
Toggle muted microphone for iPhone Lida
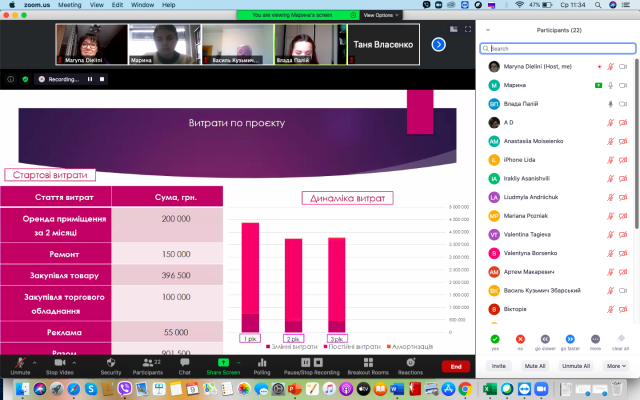click(610, 160)
